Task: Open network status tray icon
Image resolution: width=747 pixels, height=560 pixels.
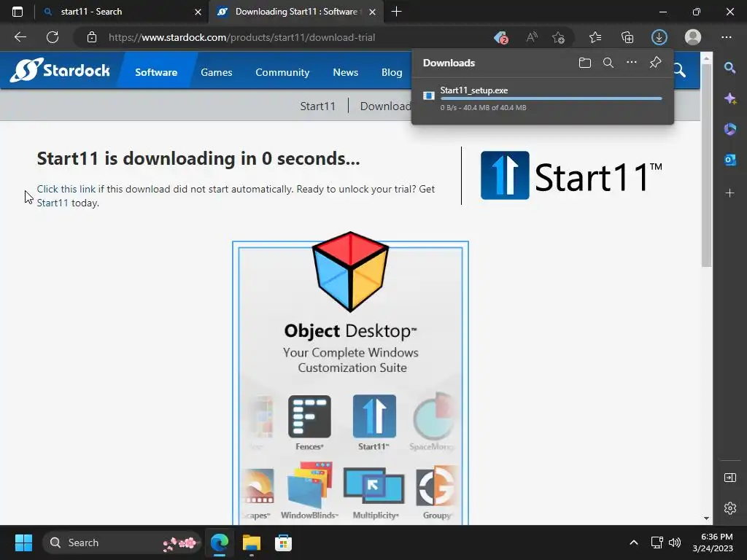Action: click(x=657, y=542)
